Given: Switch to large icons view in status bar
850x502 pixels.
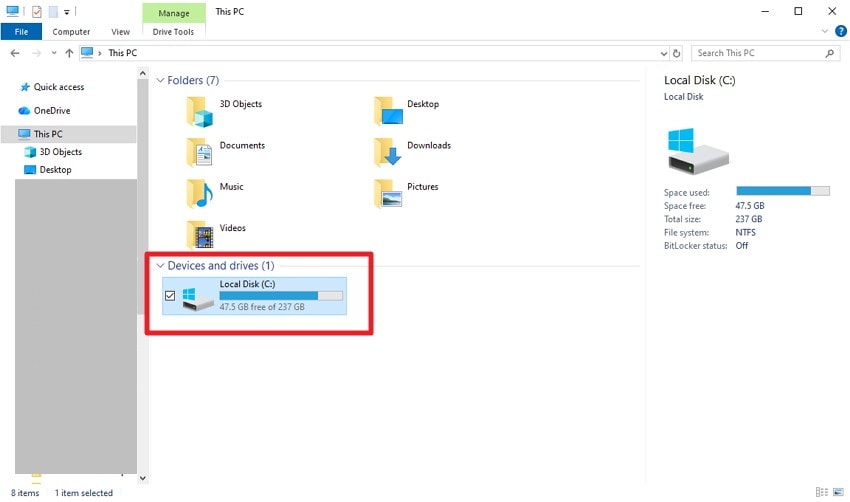Looking at the screenshot, I should [839, 492].
